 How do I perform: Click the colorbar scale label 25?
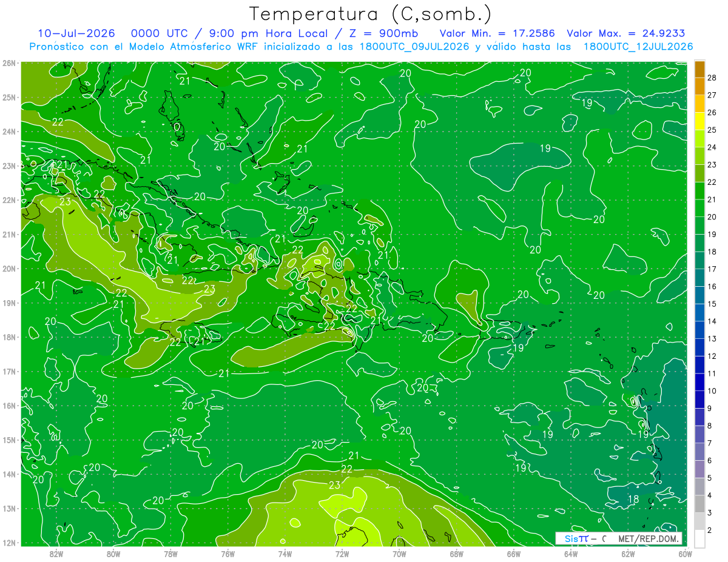tap(712, 130)
